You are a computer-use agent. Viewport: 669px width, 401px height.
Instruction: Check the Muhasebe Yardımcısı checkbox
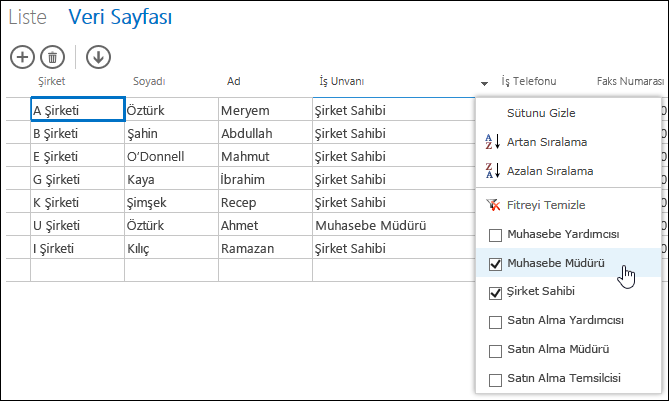click(495, 235)
